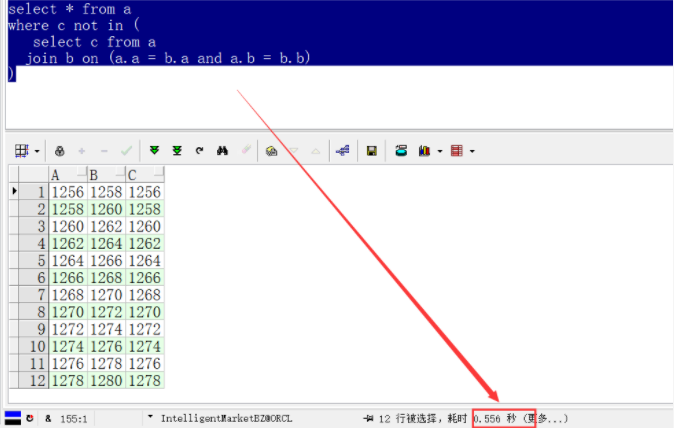Viewport: 674px width, 428px height.
Task: Click the linked query diagram icon
Action: (x=343, y=150)
